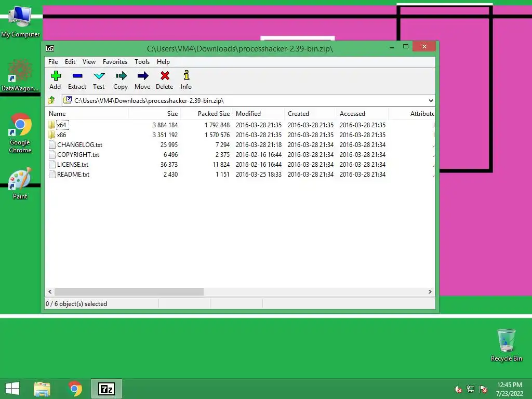Viewport: 532px width, 399px height.
Task: Go up one folder level icon
Action: (51, 100)
